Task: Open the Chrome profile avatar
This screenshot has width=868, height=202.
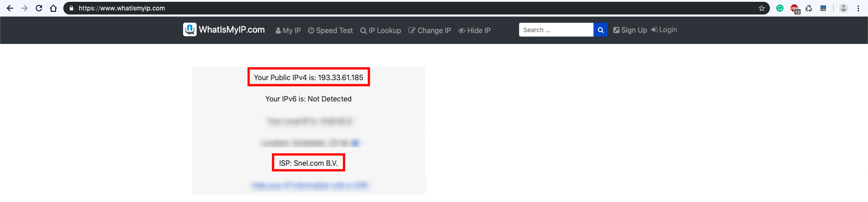Action: point(844,8)
